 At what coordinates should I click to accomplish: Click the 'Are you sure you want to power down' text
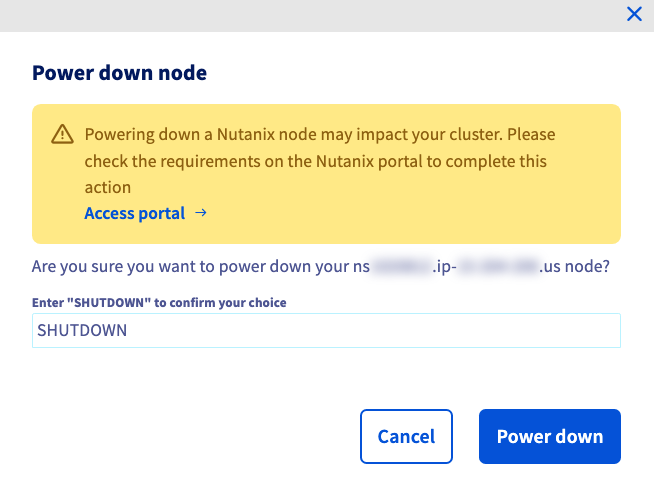coord(321,266)
